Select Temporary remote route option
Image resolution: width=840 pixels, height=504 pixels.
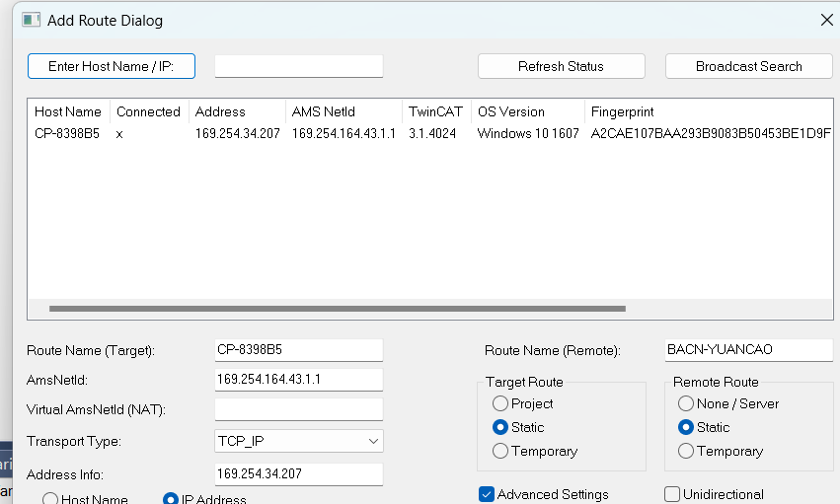[x=720, y=451]
